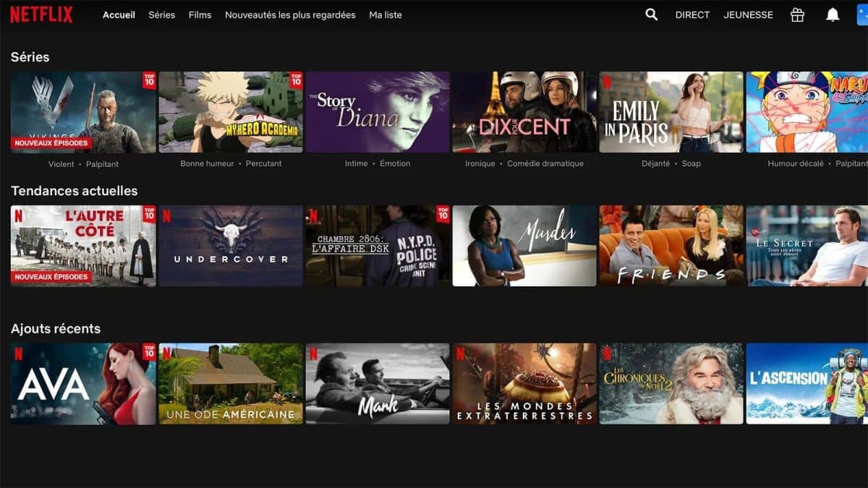The height and width of the screenshot is (488, 868).
Task: Open the Le Secret thumbnail
Action: (807, 246)
